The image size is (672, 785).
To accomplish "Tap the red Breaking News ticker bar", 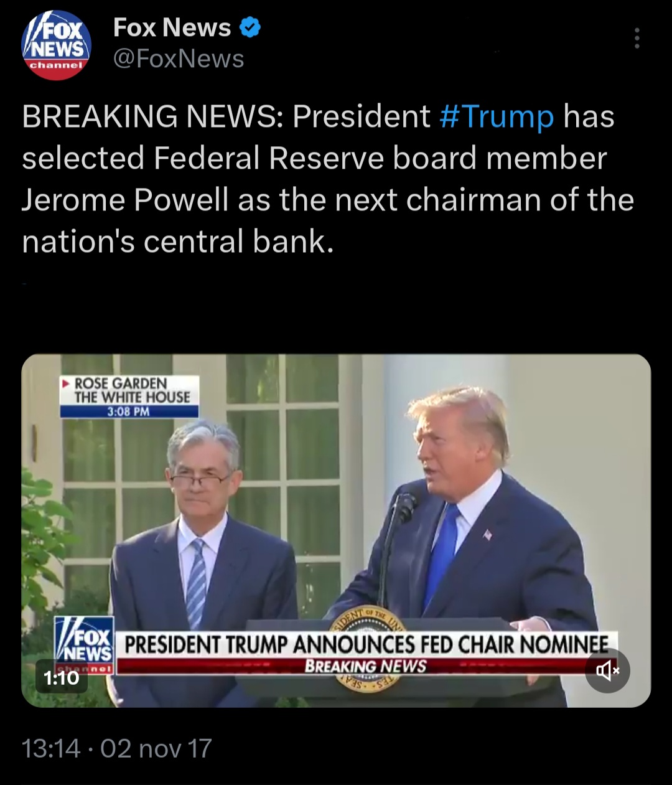I will [365, 666].
